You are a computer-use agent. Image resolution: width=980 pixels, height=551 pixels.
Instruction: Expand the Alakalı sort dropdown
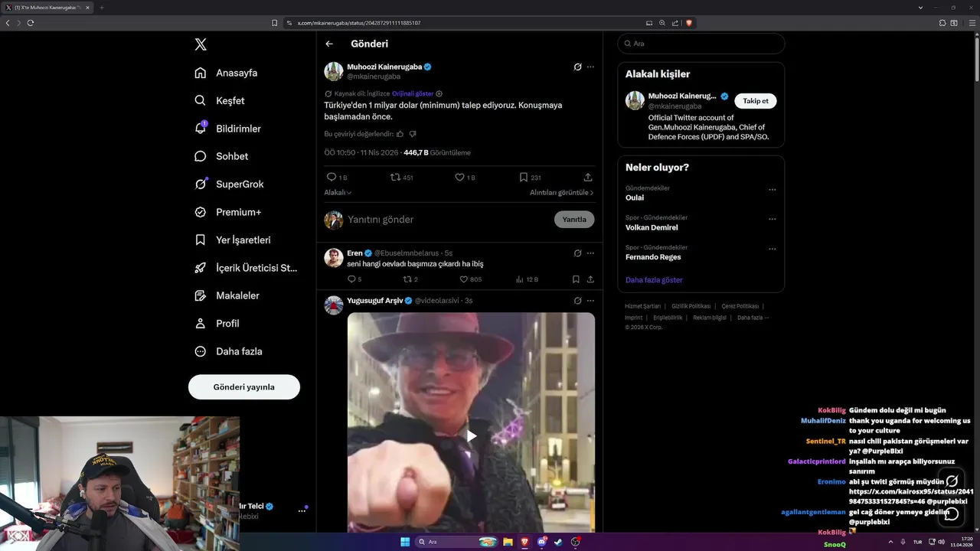[x=338, y=193]
